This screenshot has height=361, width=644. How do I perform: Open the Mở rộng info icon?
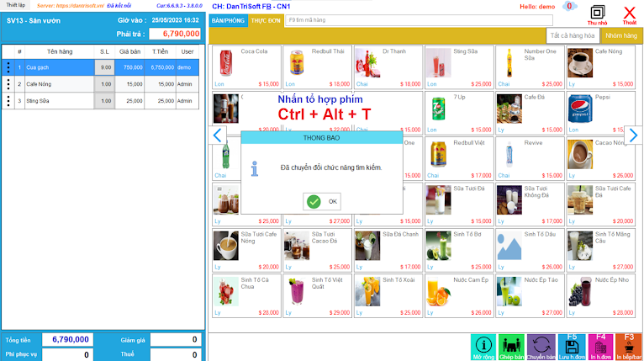(x=483, y=347)
